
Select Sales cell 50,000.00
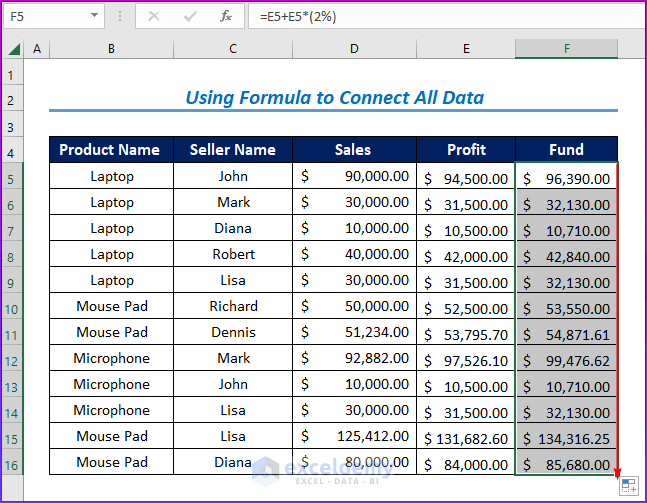pyautogui.click(x=354, y=306)
